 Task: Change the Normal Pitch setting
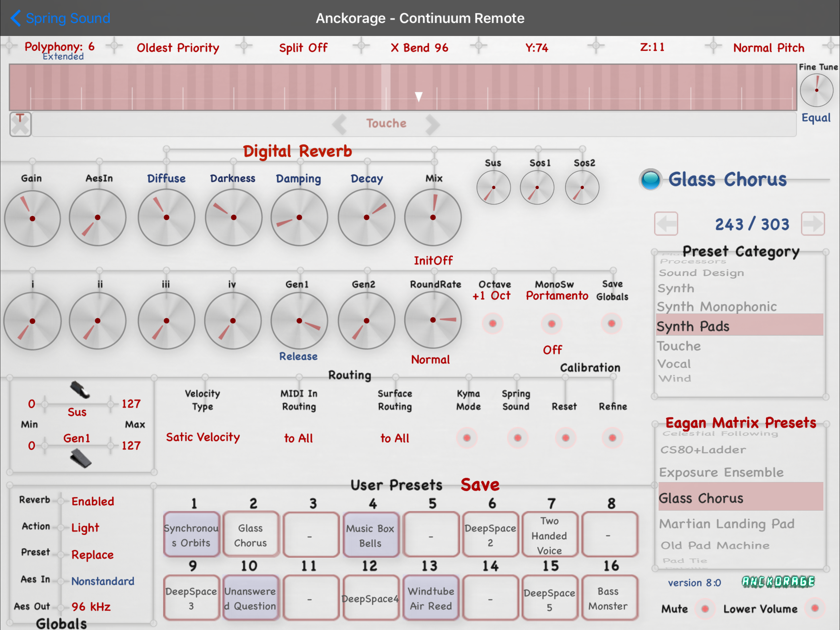point(769,48)
